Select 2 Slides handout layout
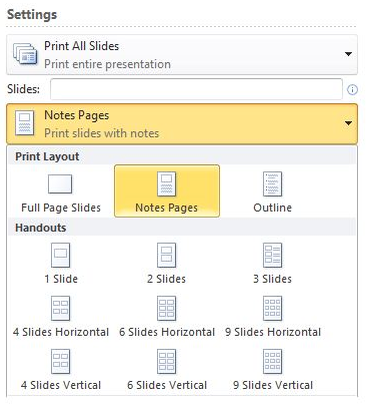The height and width of the screenshot is (404, 370). (167, 263)
